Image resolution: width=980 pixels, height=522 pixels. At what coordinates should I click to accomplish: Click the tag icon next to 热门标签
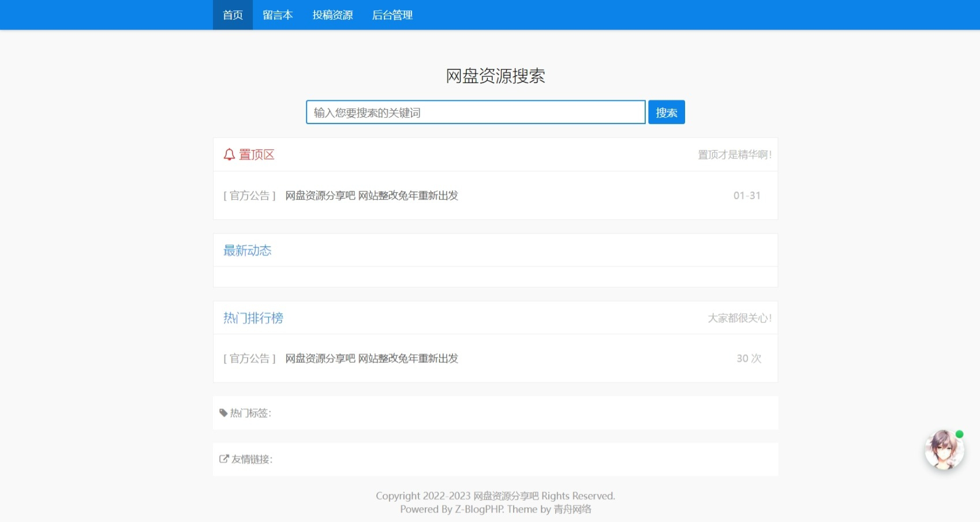(224, 412)
